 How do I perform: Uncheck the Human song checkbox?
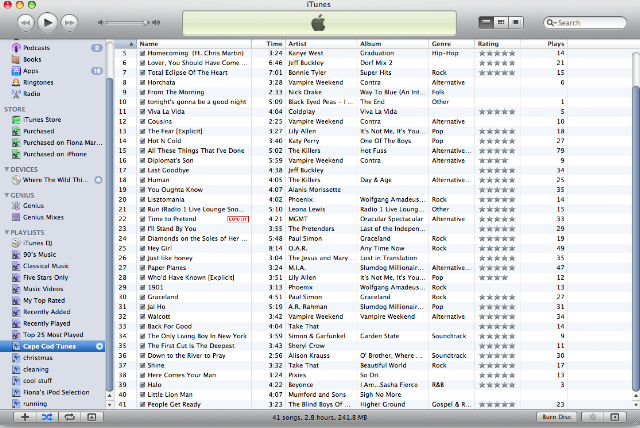point(142,180)
